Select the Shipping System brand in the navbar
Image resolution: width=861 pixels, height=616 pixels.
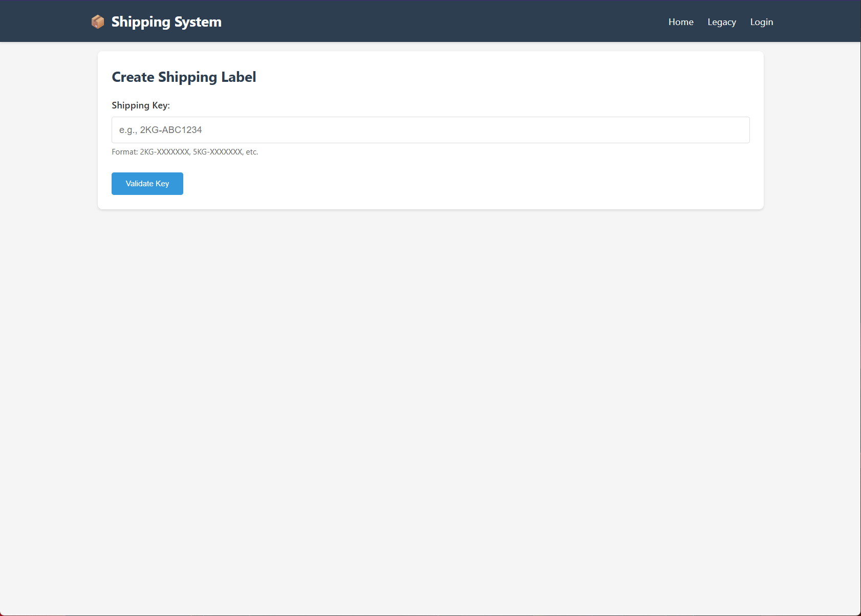(166, 21)
